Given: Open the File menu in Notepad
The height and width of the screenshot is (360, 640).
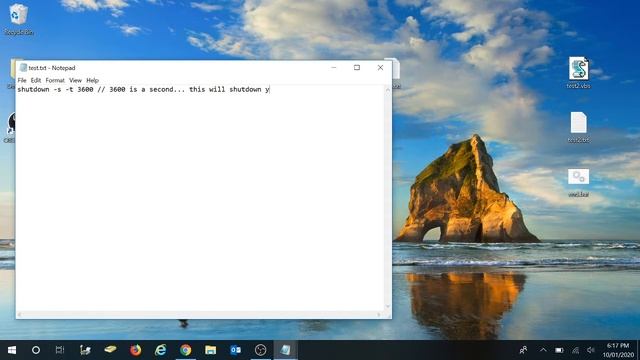Looking at the screenshot, I should pyautogui.click(x=22, y=80).
